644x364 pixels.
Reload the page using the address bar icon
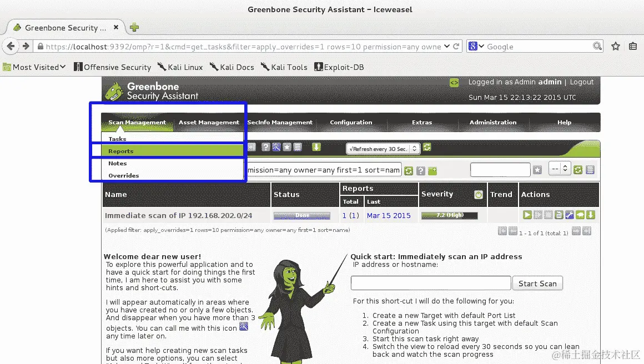coord(456,47)
